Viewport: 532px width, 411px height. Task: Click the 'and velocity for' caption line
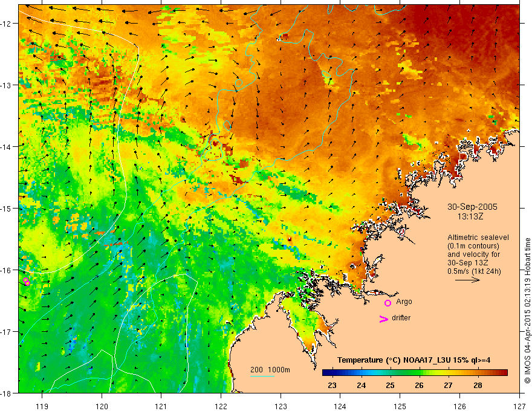[473, 254]
